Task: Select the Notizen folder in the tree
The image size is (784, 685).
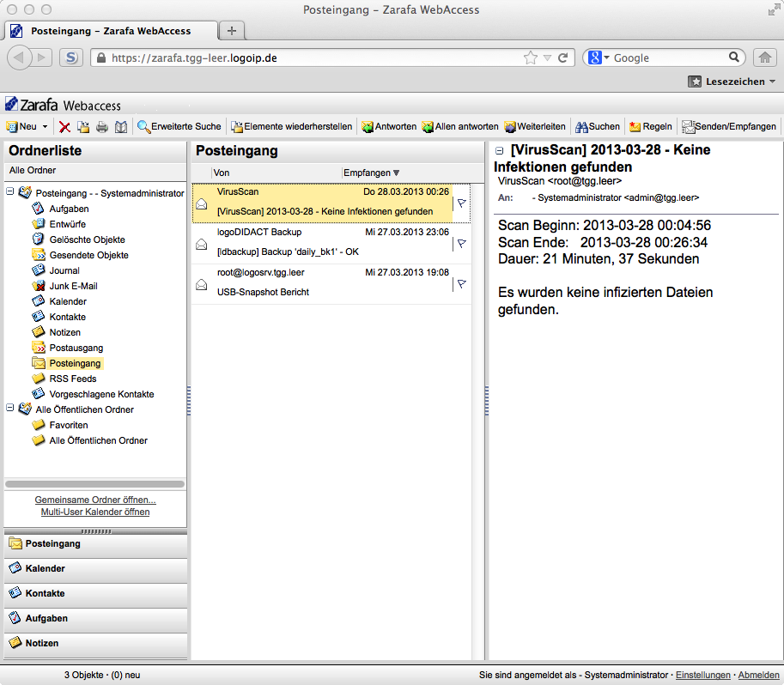Action: [65, 333]
